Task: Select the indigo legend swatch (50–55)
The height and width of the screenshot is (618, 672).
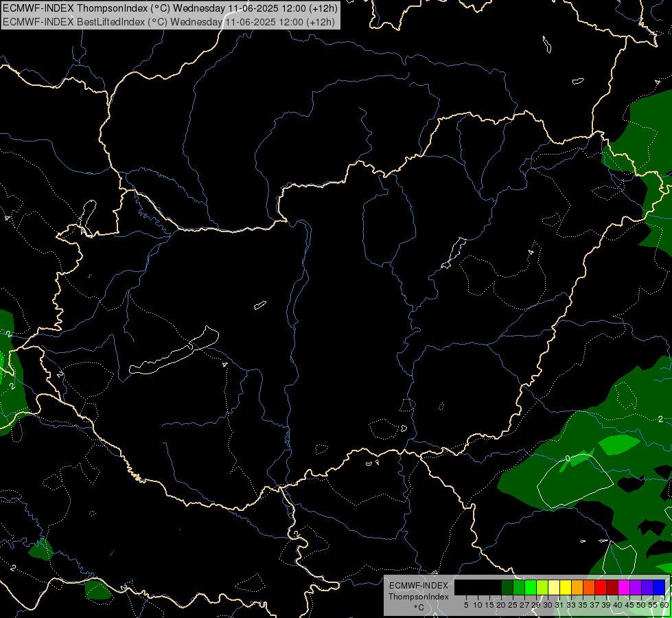Action: (x=647, y=587)
